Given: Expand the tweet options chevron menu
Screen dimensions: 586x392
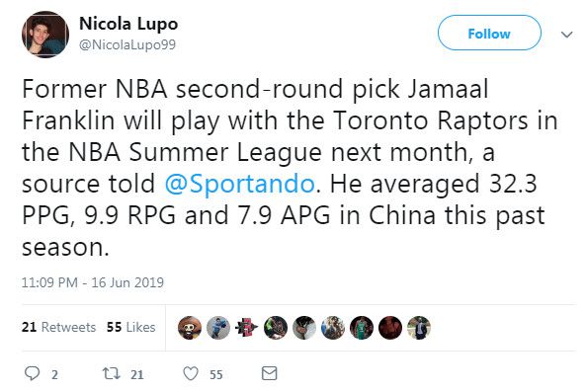Looking at the screenshot, I should 567,35.
